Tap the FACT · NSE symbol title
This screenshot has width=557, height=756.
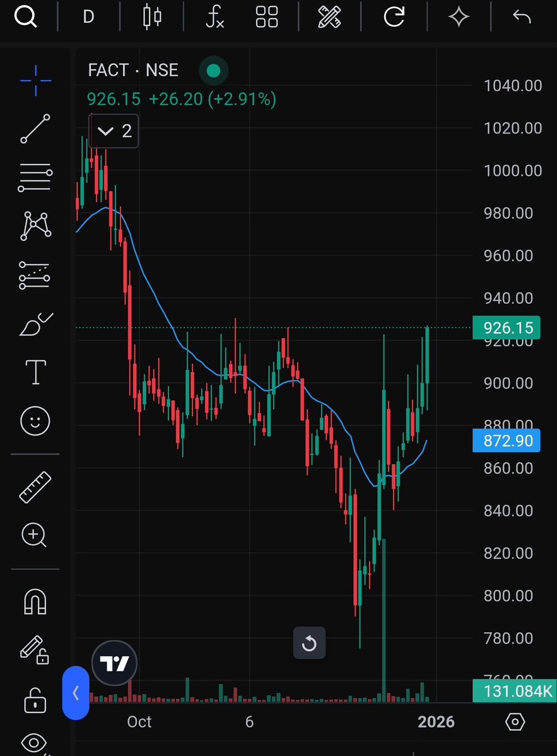133,71
